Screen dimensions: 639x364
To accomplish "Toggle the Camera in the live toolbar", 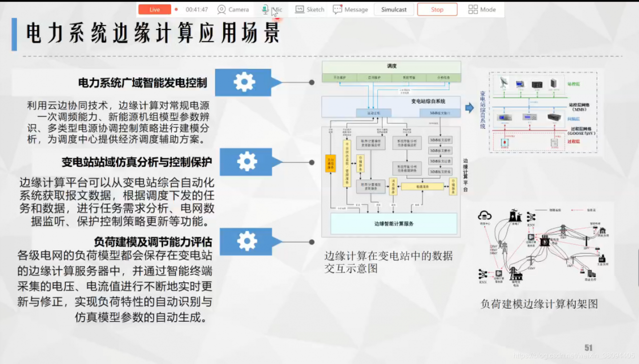I will click(233, 9).
